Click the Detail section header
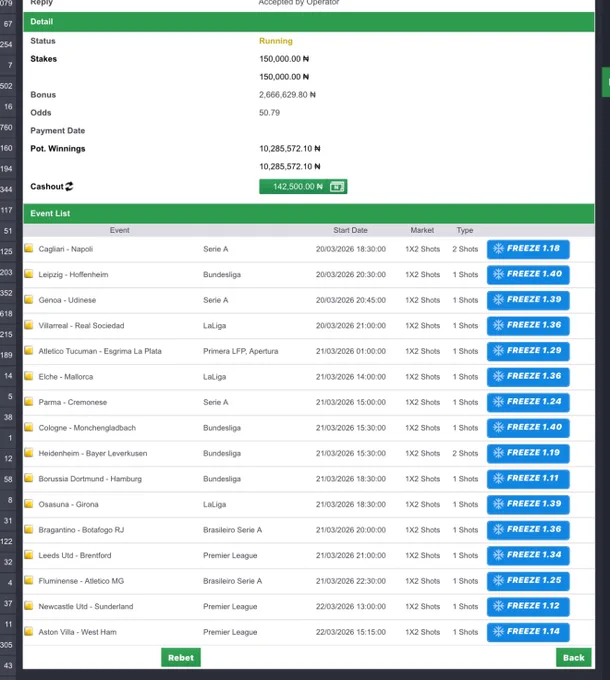Viewport: 610px width, 680px height. coord(309,22)
